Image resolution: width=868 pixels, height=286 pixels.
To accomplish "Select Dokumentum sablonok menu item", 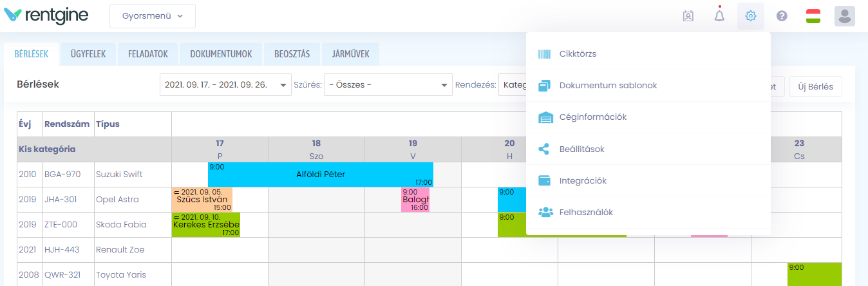I will point(608,86).
